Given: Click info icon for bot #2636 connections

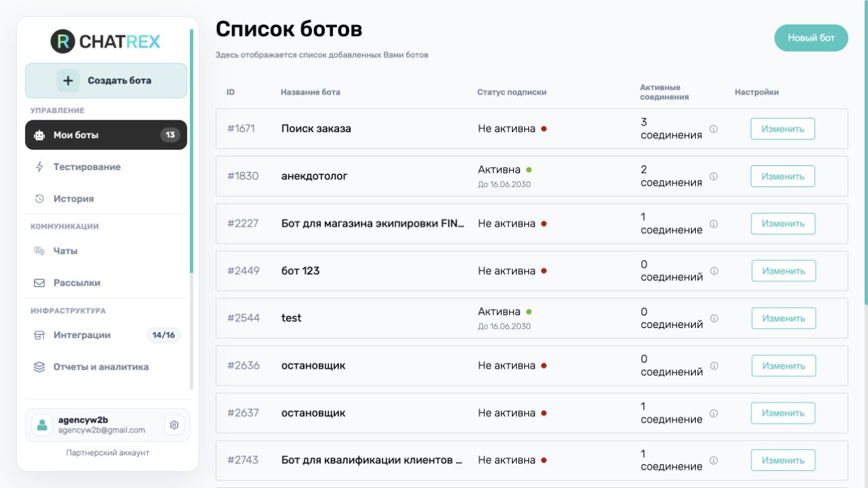Looking at the screenshot, I should (x=714, y=365).
